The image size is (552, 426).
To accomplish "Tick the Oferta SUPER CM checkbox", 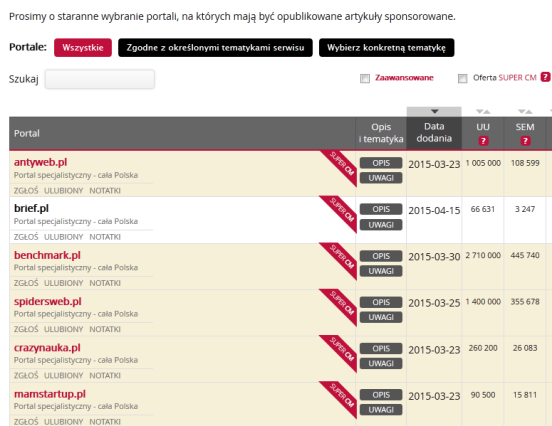I will (462, 78).
